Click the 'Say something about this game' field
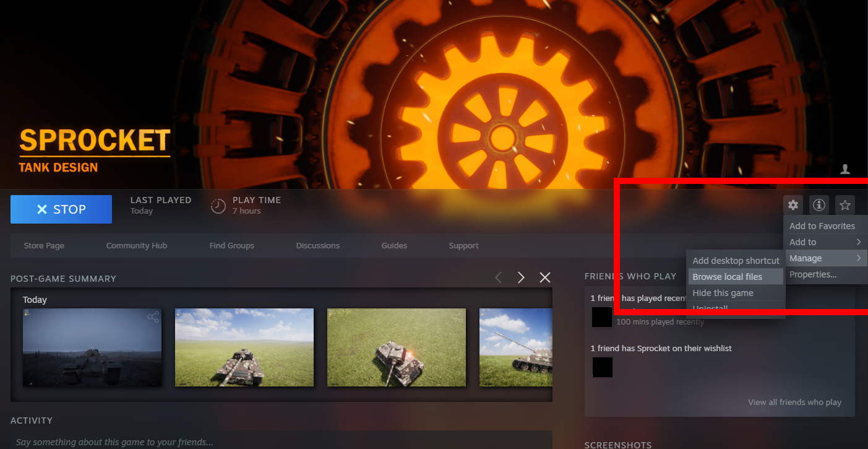The width and height of the screenshot is (868, 449). click(281, 442)
